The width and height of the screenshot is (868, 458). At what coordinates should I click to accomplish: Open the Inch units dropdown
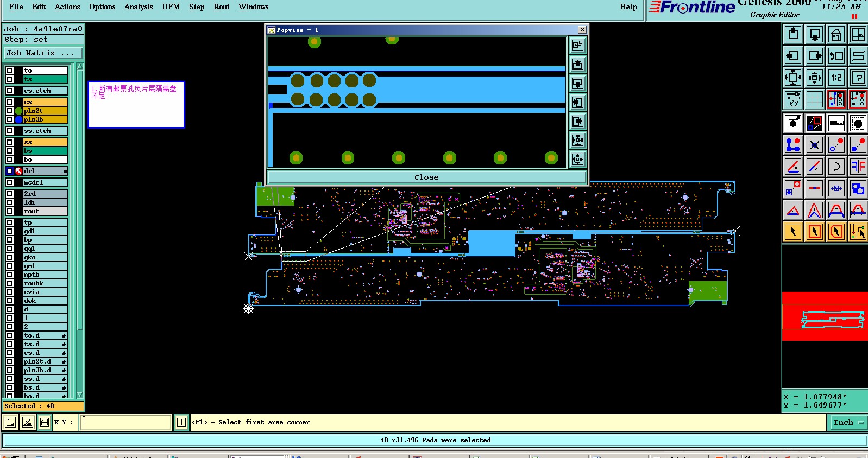(x=847, y=422)
